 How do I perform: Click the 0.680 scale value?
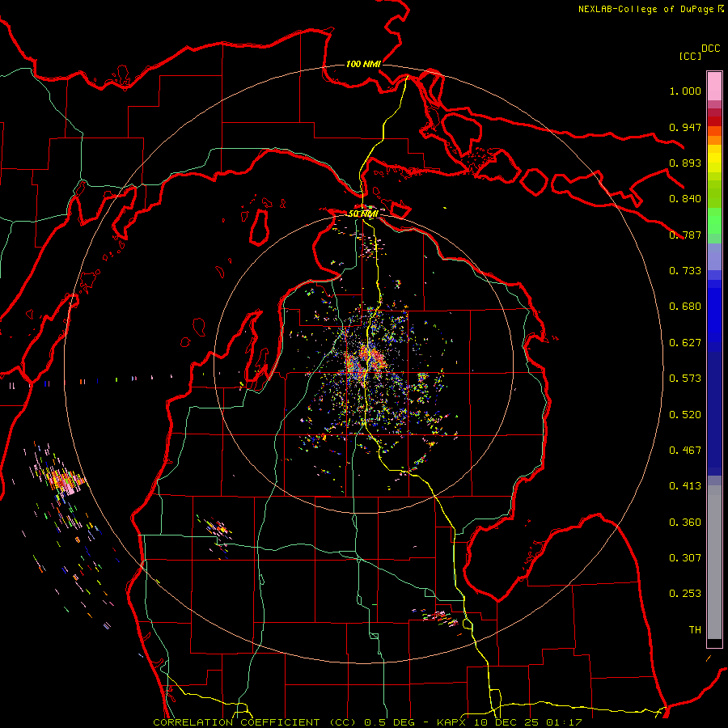coord(685,307)
